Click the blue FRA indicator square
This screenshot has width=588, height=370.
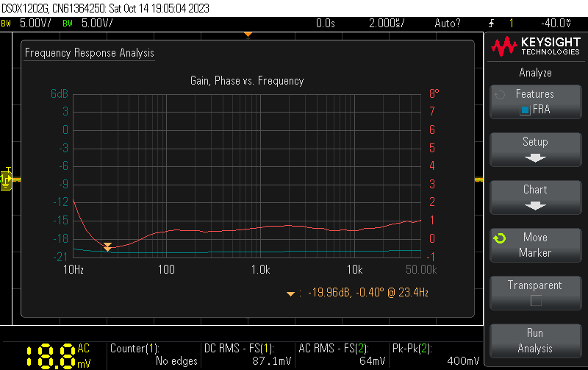pos(525,110)
